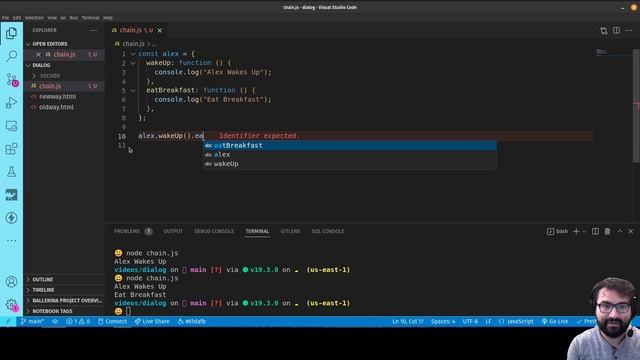Open Explorer views and more actions

coord(93,30)
